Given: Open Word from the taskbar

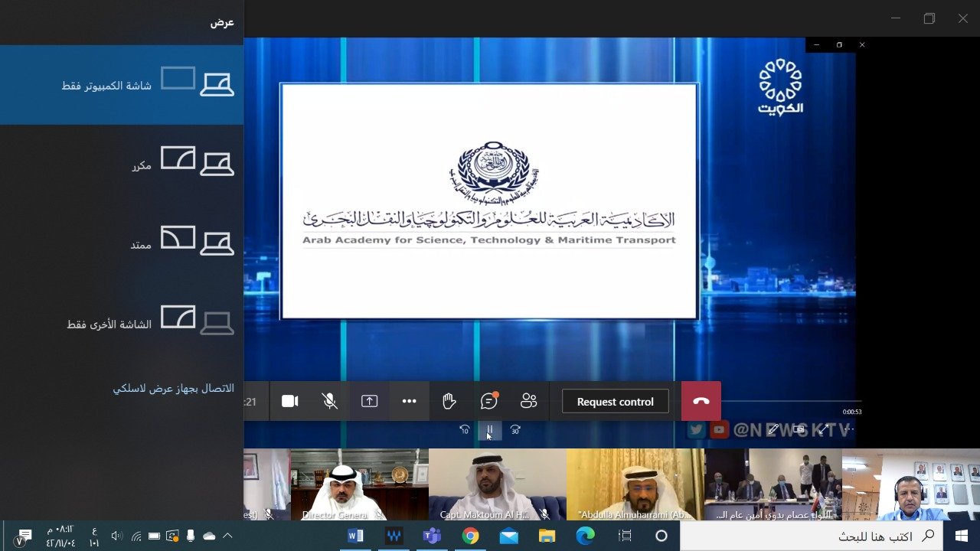Looking at the screenshot, I should click(356, 536).
